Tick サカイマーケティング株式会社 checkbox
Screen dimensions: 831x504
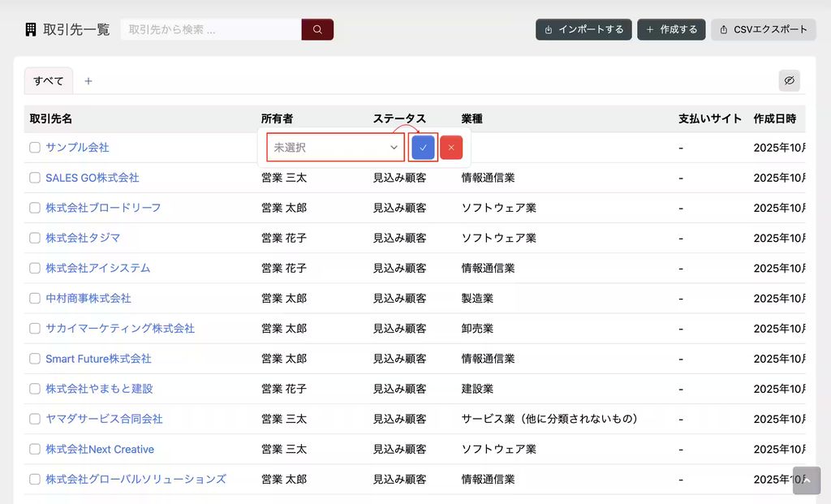point(35,329)
